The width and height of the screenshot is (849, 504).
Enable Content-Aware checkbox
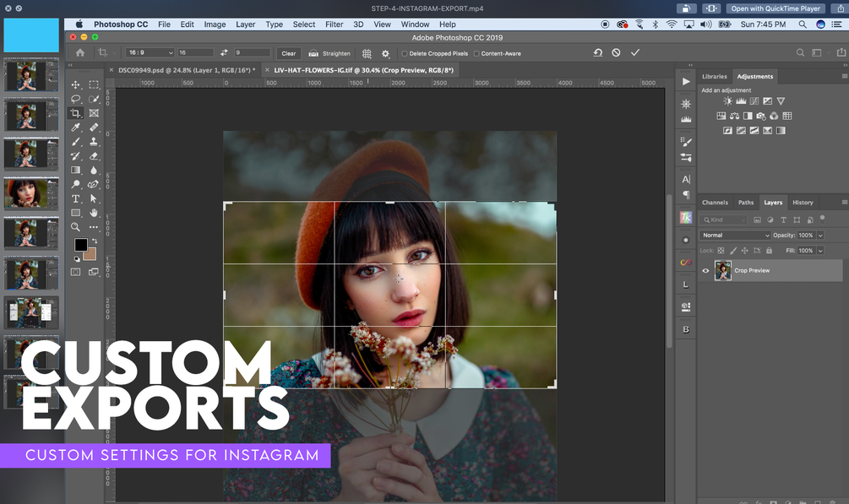click(476, 53)
